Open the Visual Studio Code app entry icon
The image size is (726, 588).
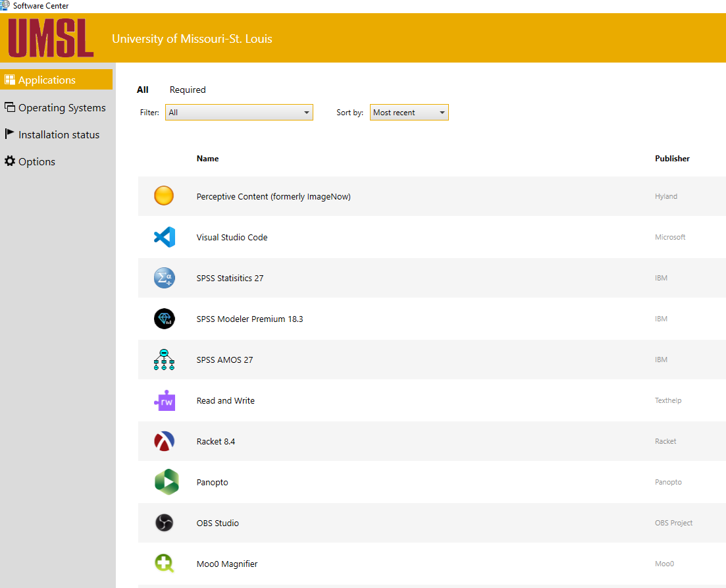(164, 236)
